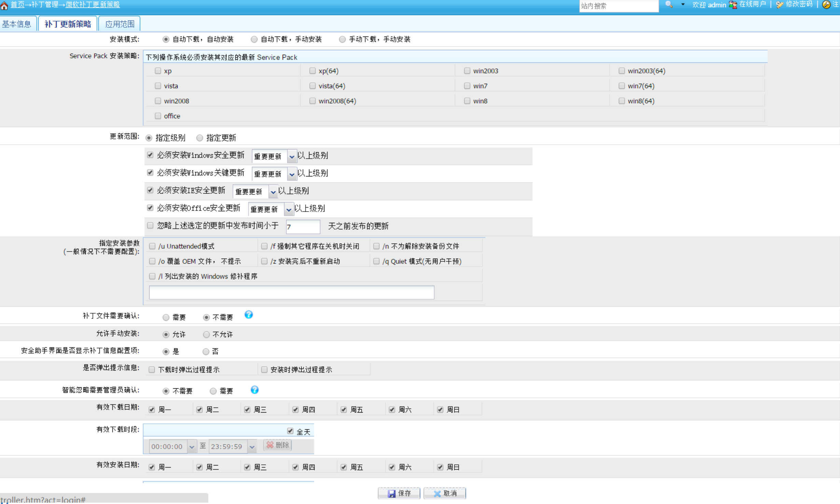Click the 首页 breadcrumb link
This screenshot has width=840, height=504.
(x=17, y=4)
